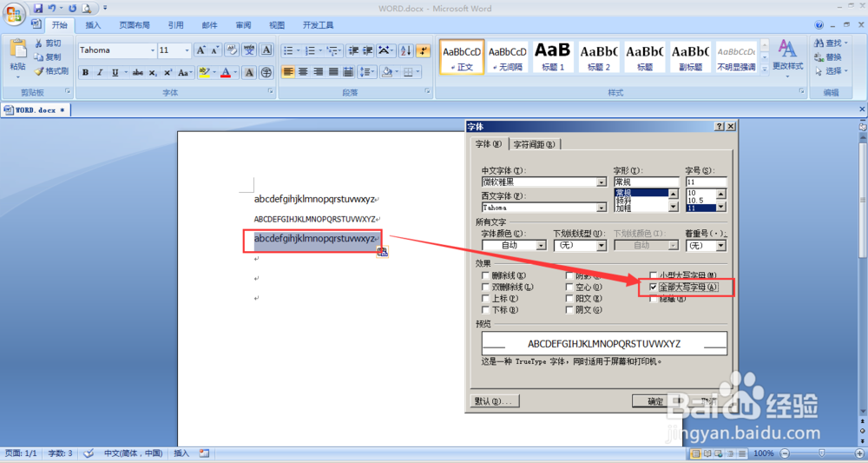868x463 pixels.
Task: Check superscript (上标) checkbox
Action: pos(485,299)
